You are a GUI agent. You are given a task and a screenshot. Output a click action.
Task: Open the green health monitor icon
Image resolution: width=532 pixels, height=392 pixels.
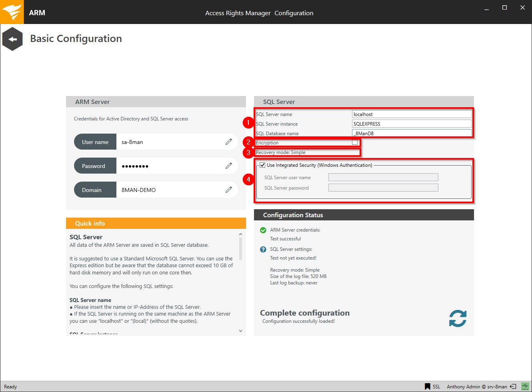[525, 386]
